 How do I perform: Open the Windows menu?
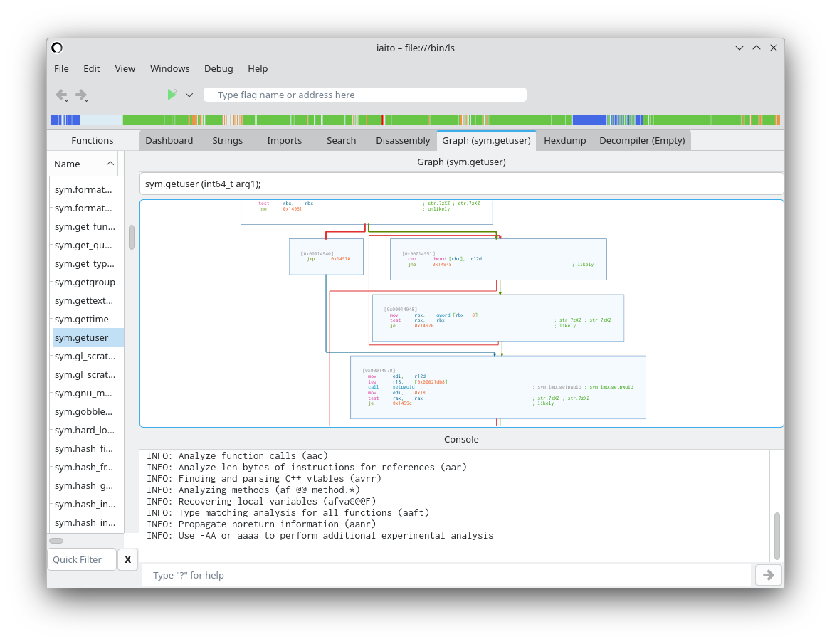point(170,68)
